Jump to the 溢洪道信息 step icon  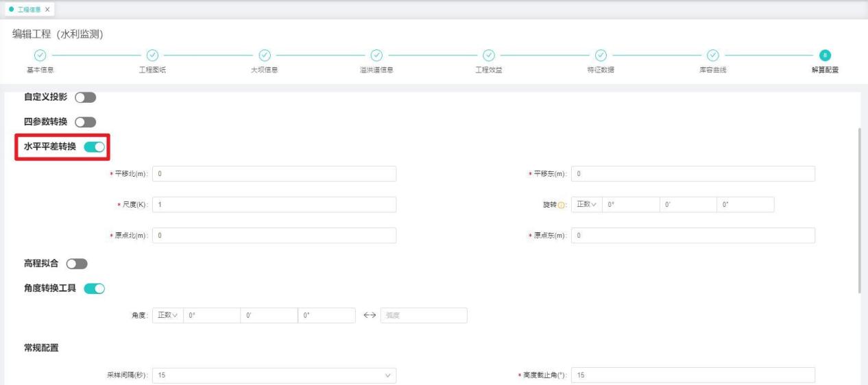tap(376, 55)
